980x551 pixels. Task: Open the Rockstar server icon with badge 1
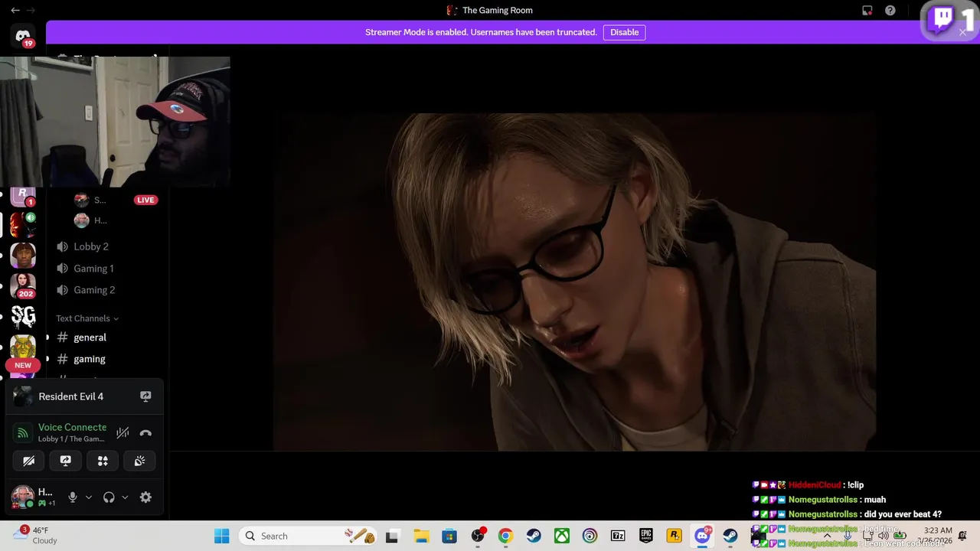(23, 196)
